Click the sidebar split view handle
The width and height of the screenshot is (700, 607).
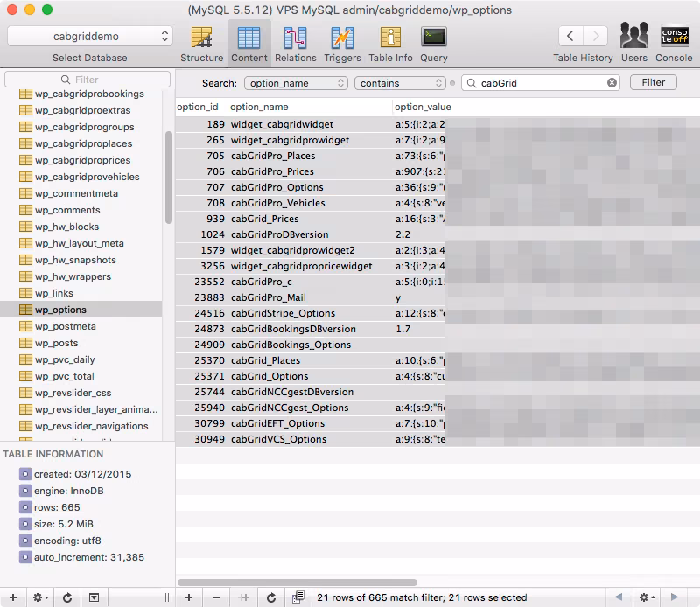pos(168,597)
